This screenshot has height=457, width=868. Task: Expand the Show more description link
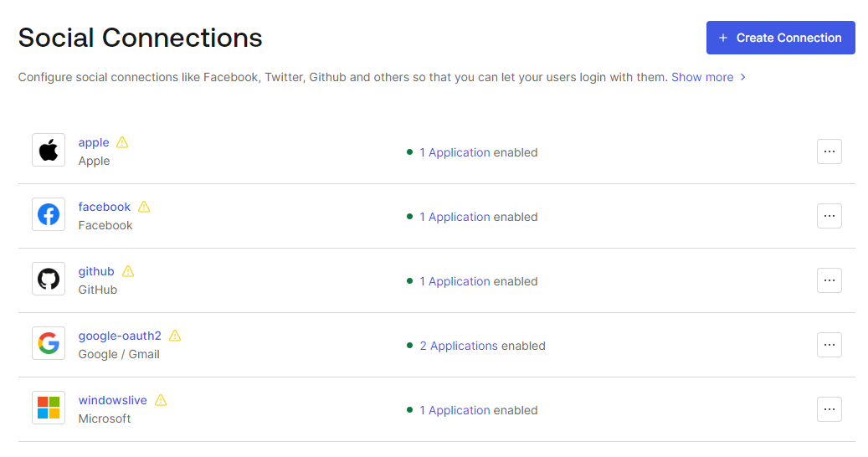[x=709, y=78]
